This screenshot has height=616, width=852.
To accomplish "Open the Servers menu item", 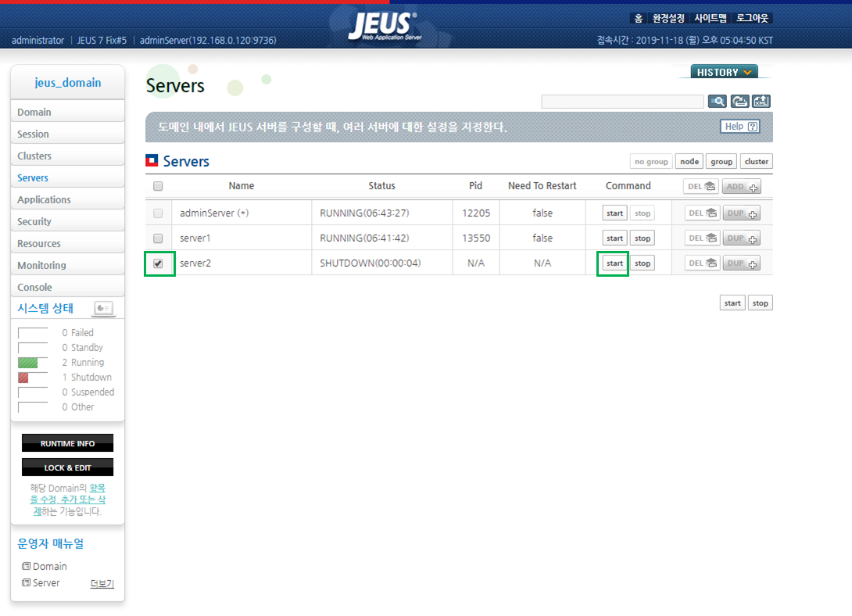I will pyautogui.click(x=67, y=177).
